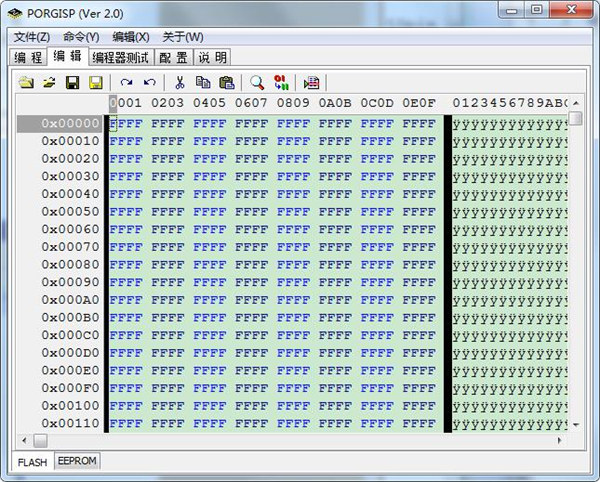Open the 文件(Z) menu

(x=32, y=37)
